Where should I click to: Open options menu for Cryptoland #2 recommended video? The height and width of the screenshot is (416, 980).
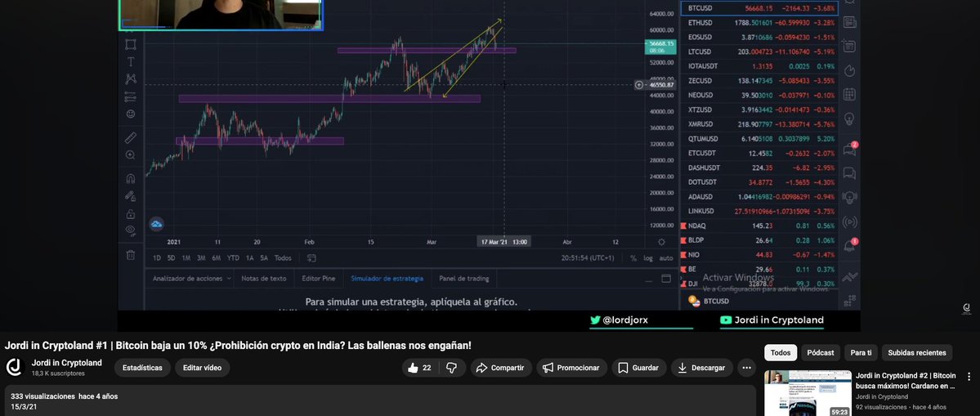click(x=969, y=377)
